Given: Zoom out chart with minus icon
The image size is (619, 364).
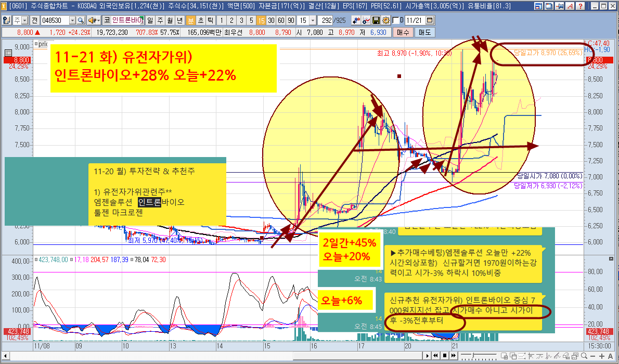Looking at the screenshot, I should click(x=592, y=356).
